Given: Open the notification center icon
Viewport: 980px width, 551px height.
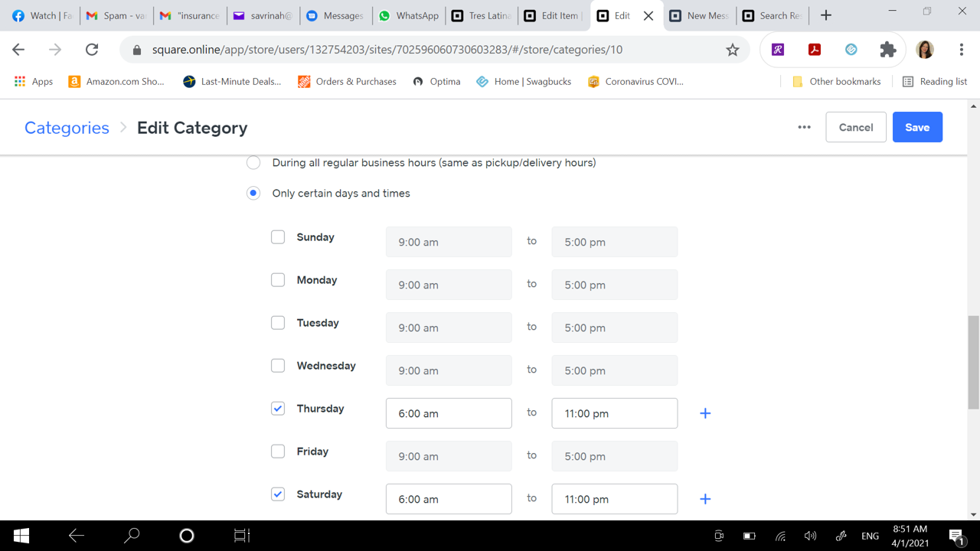Looking at the screenshot, I should tap(956, 536).
